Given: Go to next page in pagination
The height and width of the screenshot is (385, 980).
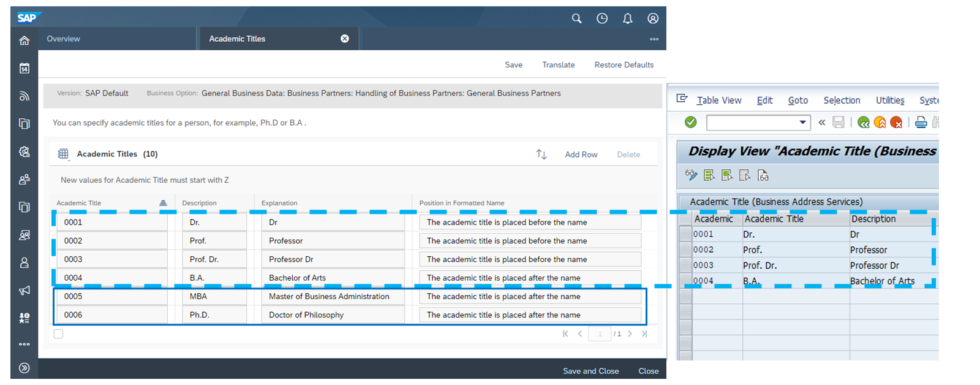Looking at the screenshot, I should click(630, 334).
